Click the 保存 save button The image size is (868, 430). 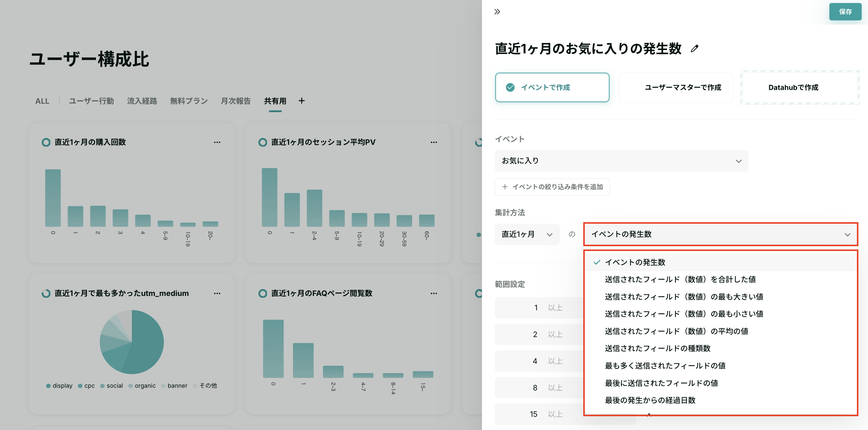845,12
